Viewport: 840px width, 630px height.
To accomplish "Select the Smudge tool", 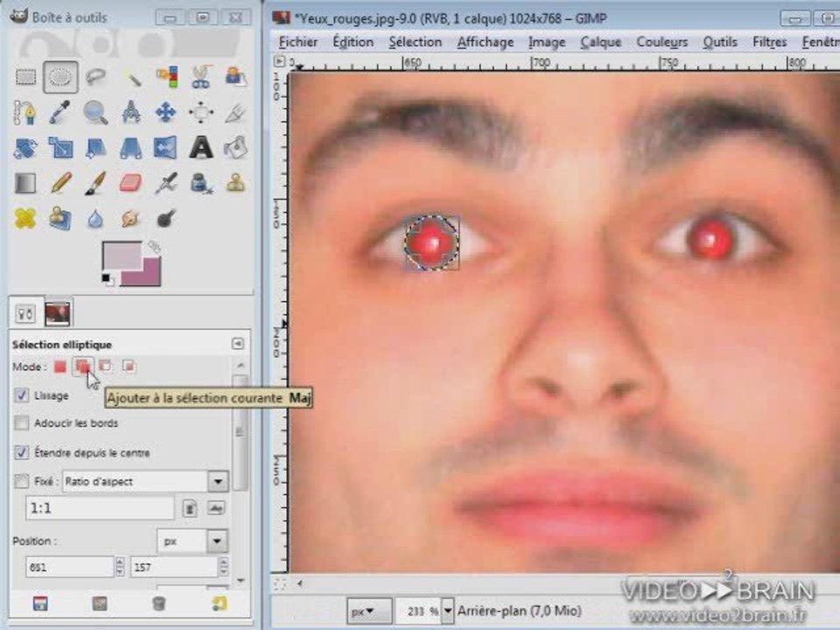I will click(131, 219).
